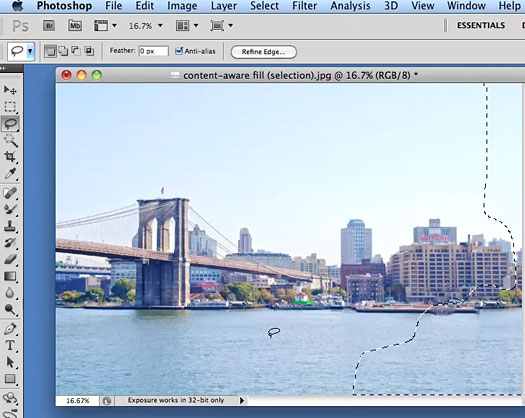
Task: Open the Window menu
Action: tap(466, 6)
